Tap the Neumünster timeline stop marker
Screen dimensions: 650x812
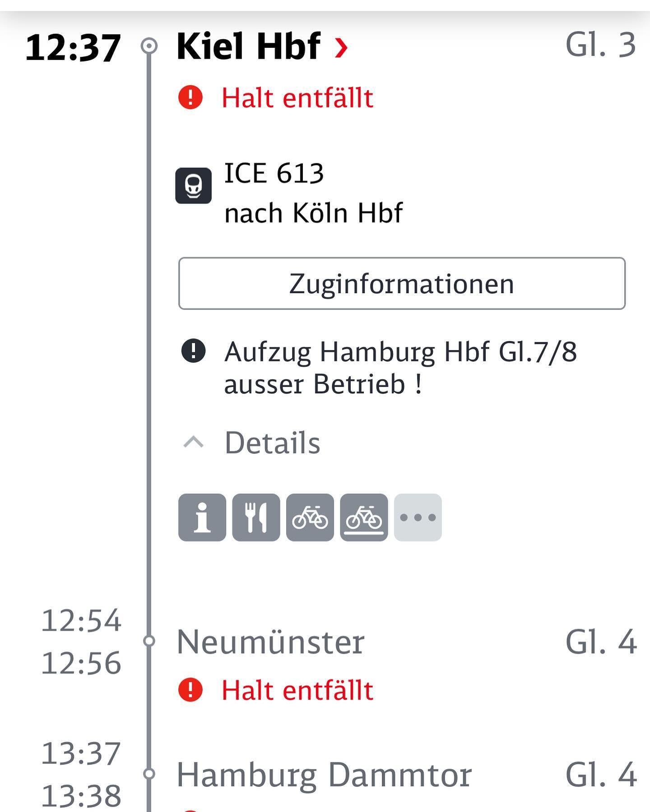[149, 641]
